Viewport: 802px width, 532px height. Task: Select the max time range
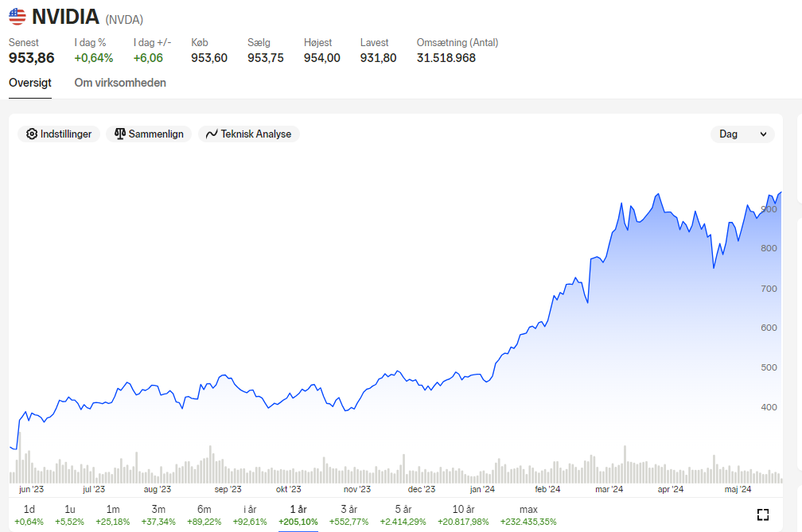pos(528,515)
